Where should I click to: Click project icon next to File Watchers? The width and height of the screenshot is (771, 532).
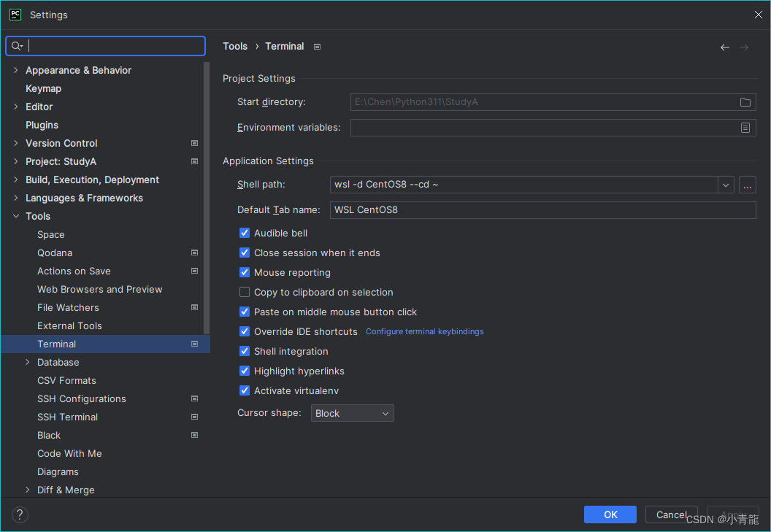pyautogui.click(x=195, y=307)
